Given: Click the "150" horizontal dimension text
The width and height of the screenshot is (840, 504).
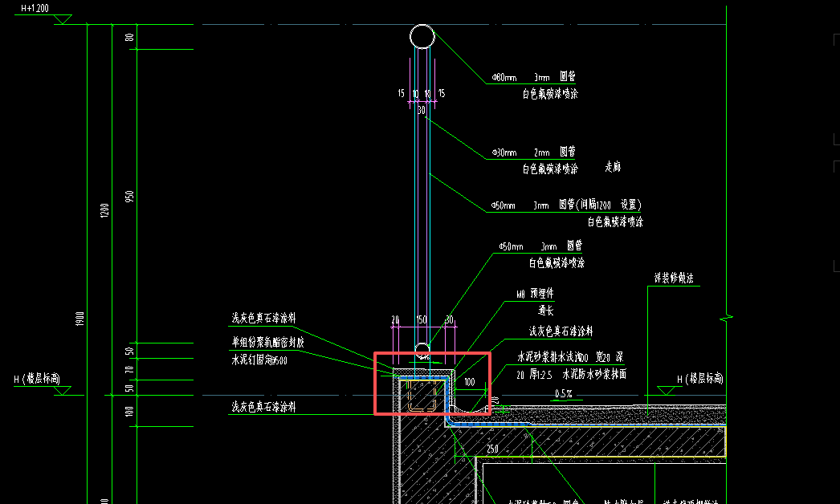Looking at the screenshot, I should point(422,319).
